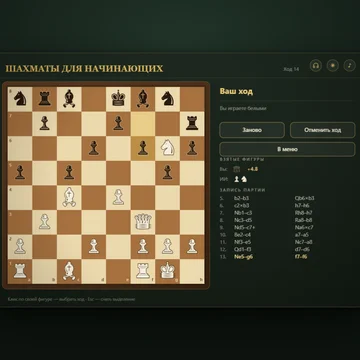
Task: Click the black pawn on a5
Action: tap(20, 173)
